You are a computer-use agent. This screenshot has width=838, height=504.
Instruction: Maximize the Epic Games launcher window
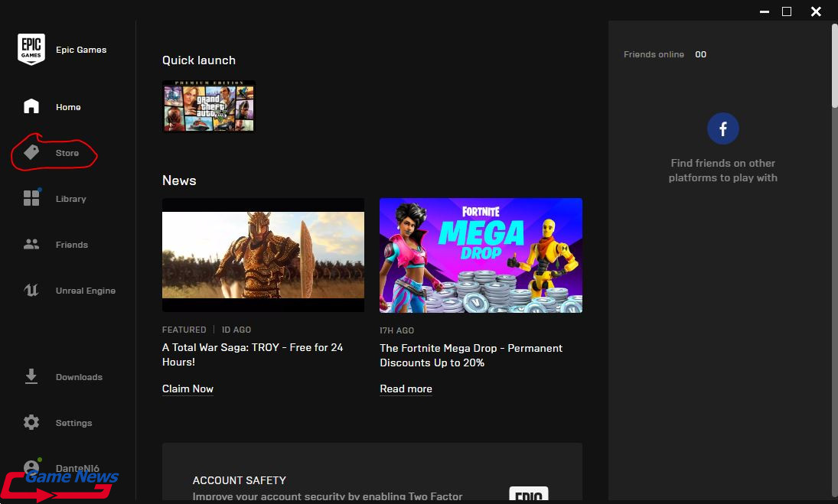(x=787, y=11)
